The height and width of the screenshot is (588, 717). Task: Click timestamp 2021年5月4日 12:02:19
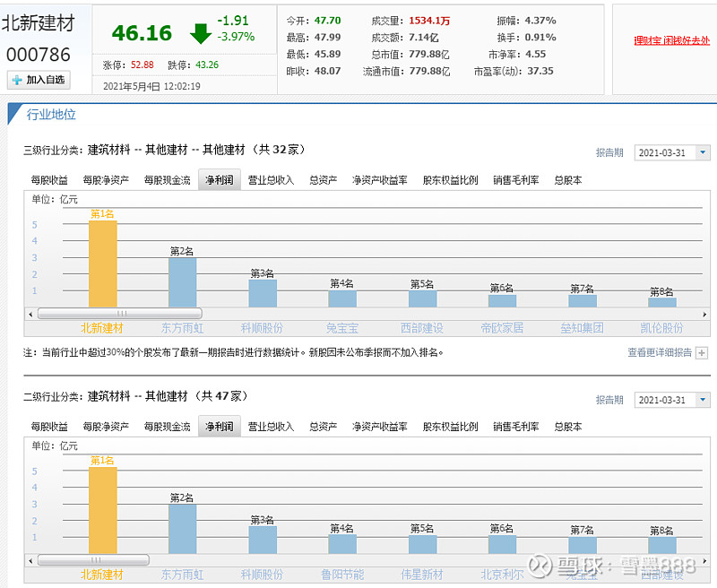[x=151, y=86]
